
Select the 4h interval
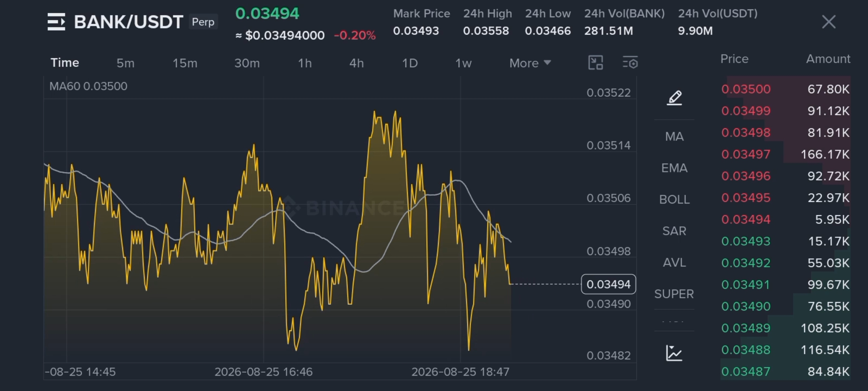click(x=356, y=63)
